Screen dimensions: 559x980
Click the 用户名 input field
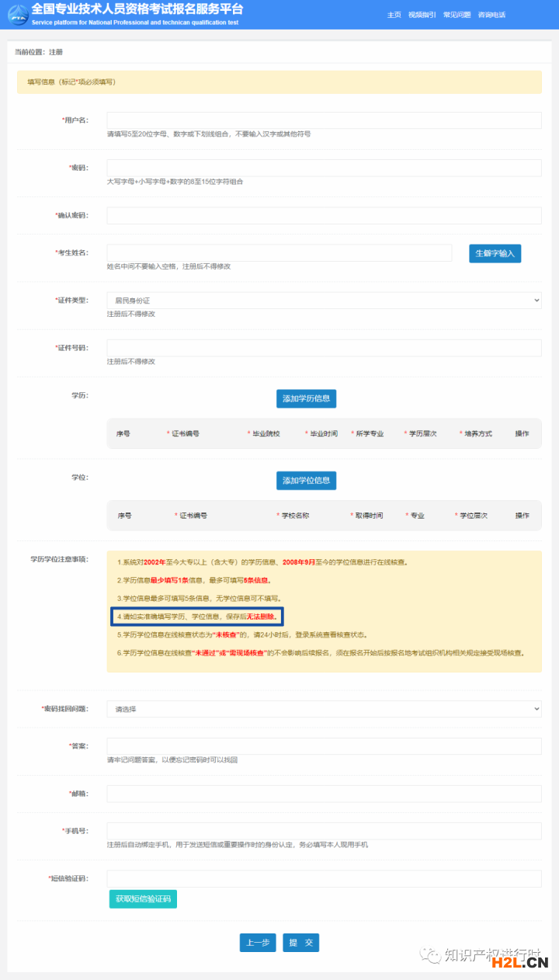point(324,120)
